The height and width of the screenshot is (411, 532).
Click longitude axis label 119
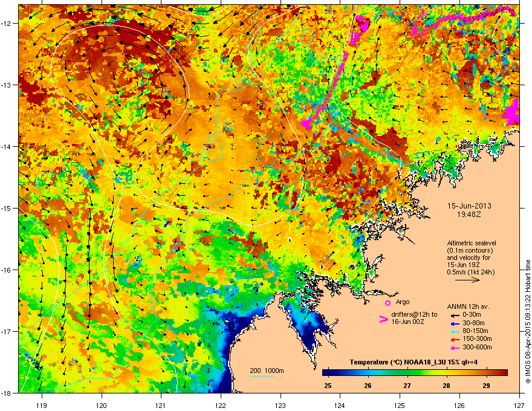coord(42,405)
